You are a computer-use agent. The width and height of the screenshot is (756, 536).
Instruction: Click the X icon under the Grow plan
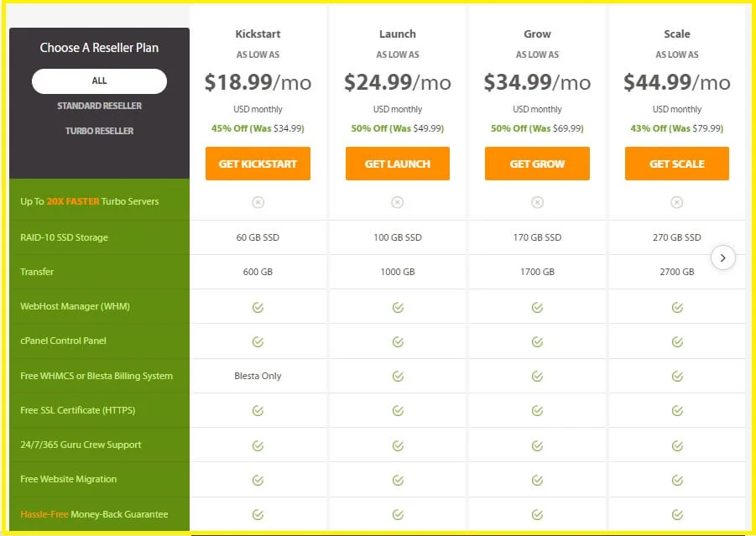tap(536, 202)
